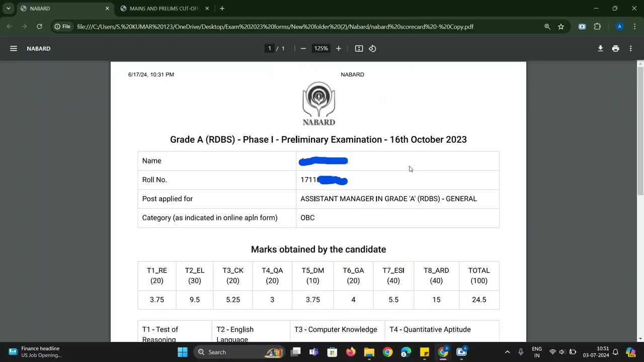Click the 'T3 - Computer Knowledge' legend text
Viewport: 644px width, 362px height.
(x=336, y=329)
